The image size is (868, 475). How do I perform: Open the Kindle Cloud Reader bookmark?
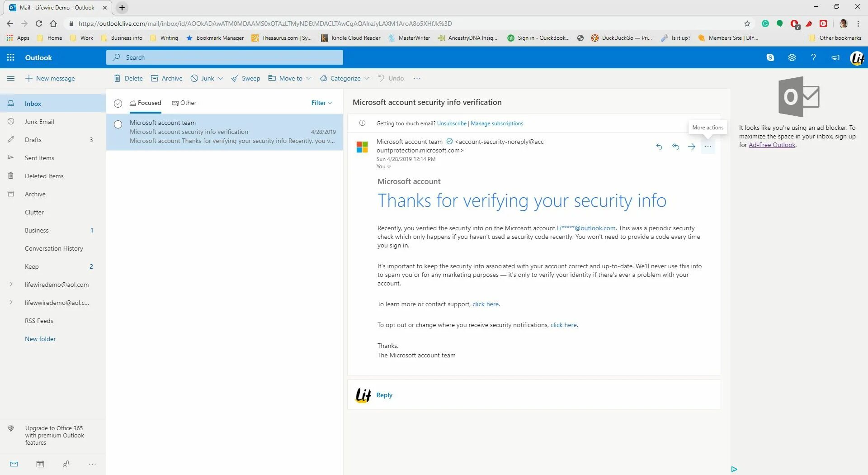click(351, 38)
